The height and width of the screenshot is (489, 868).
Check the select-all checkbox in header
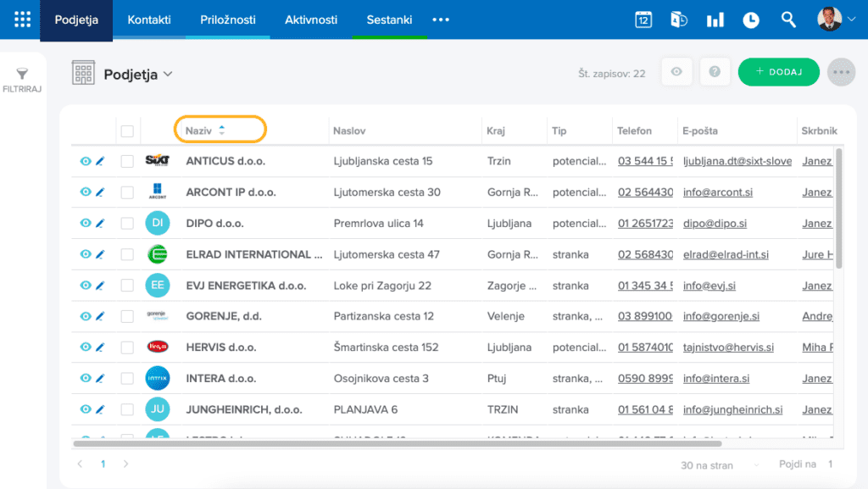127,131
